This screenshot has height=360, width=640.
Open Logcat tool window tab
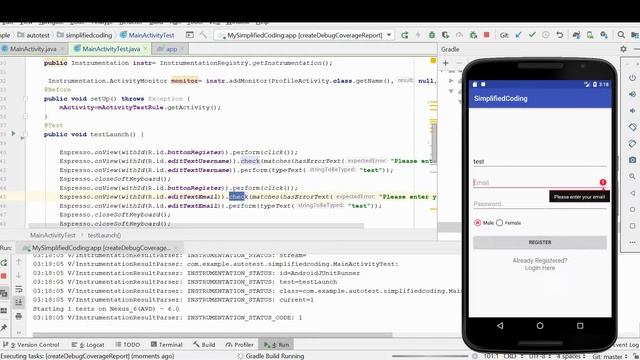pyautogui.click(x=88, y=345)
